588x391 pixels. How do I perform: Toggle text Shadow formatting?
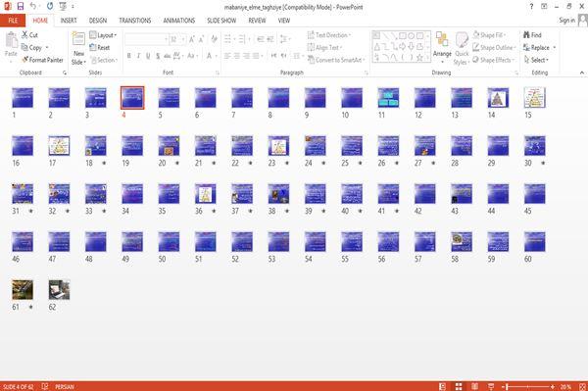(x=158, y=56)
